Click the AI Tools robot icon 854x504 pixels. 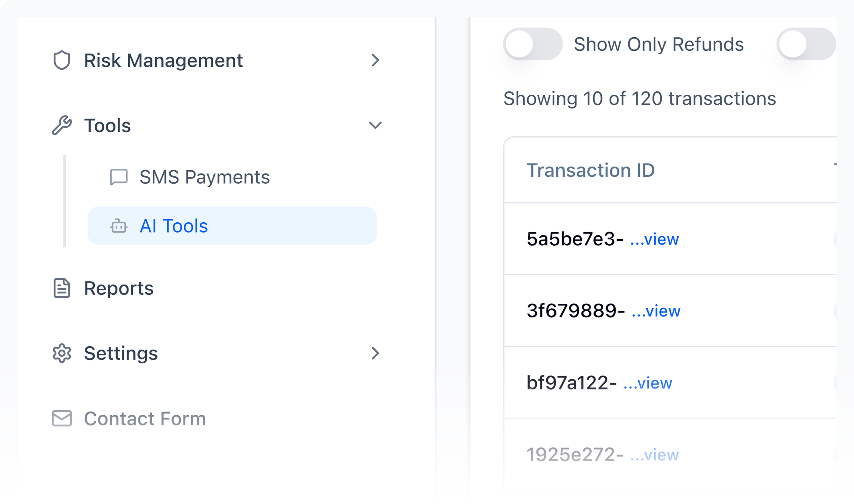[x=119, y=226]
